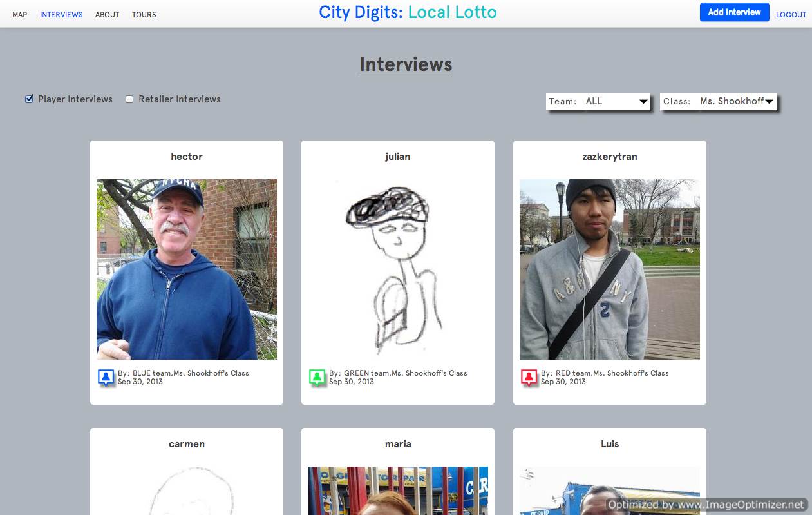Open julian's sketch portrait
The width and height of the screenshot is (812, 515).
click(398, 269)
